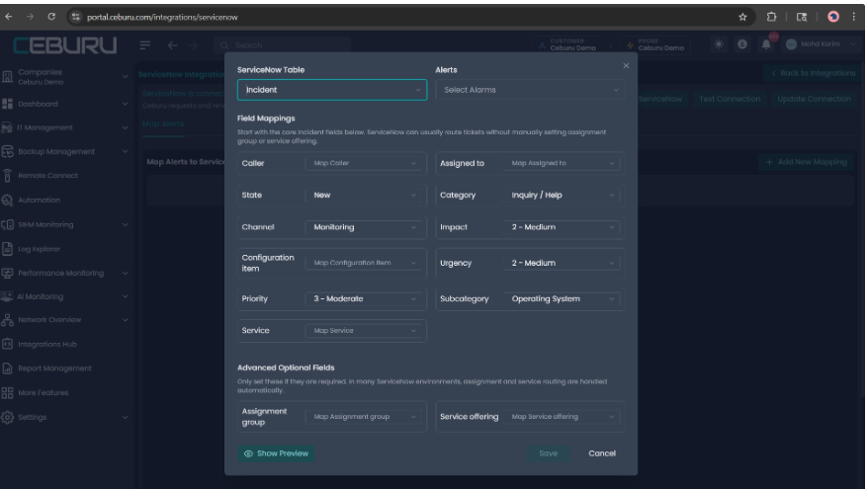
Task: Click the Report Management sidebar icon
Action: point(7,368)
